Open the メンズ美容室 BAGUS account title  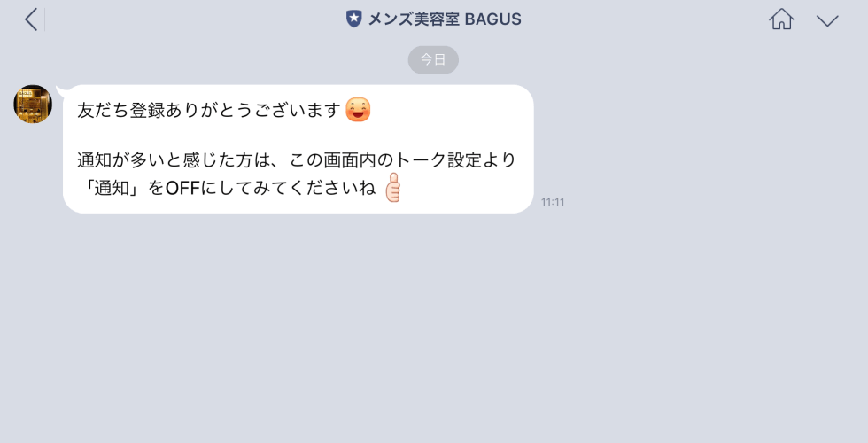[x=433, y=19]
